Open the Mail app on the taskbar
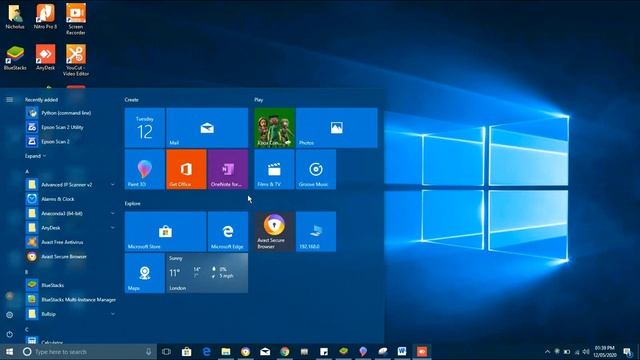The height and width of the screenshot is (360, 640). click(x=265, y=351)
